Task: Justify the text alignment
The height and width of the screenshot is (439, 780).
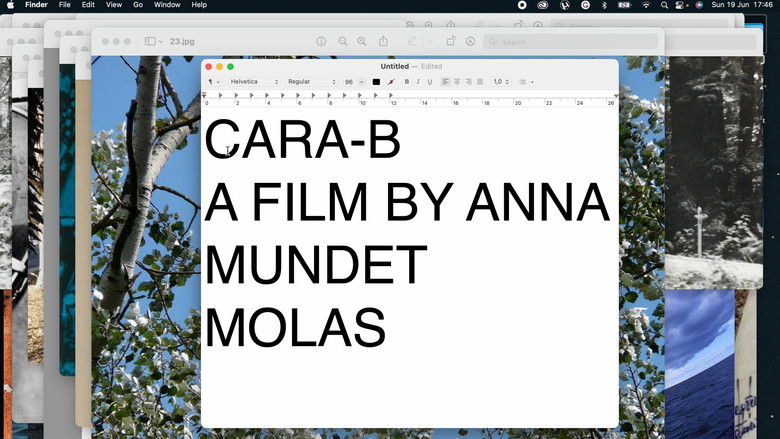Action: click(x=479, y=81)
